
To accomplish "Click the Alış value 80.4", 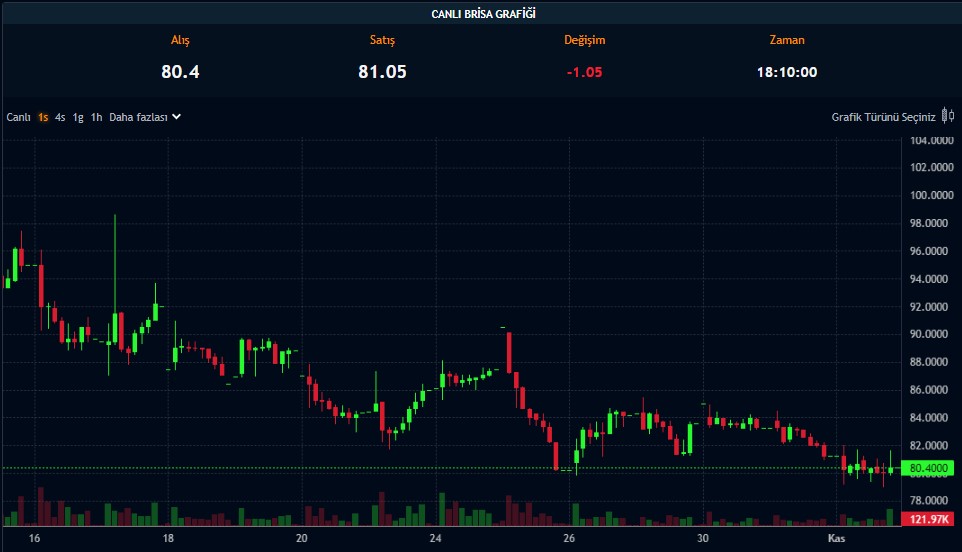I will tap(180, 72).
